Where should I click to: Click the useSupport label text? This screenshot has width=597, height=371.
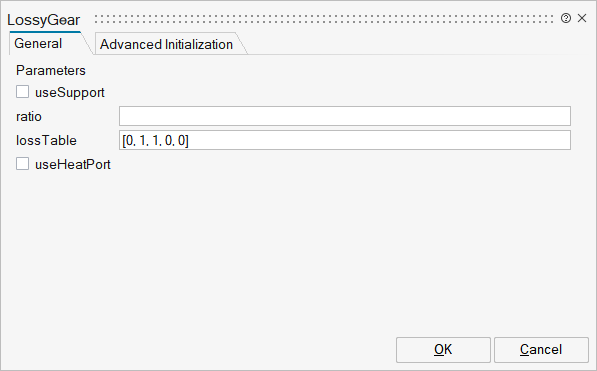[x=70, y=93]
